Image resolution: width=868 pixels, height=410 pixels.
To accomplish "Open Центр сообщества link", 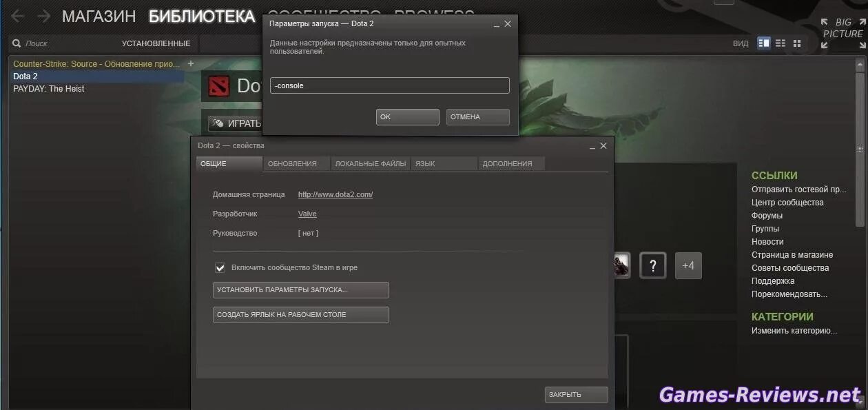I will [x=787, y=203].
